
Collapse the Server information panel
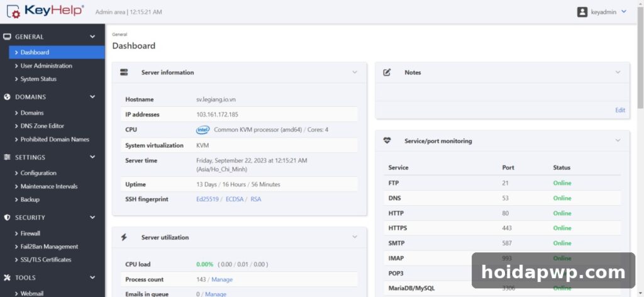pyautogui.click(x=355, y=72)
